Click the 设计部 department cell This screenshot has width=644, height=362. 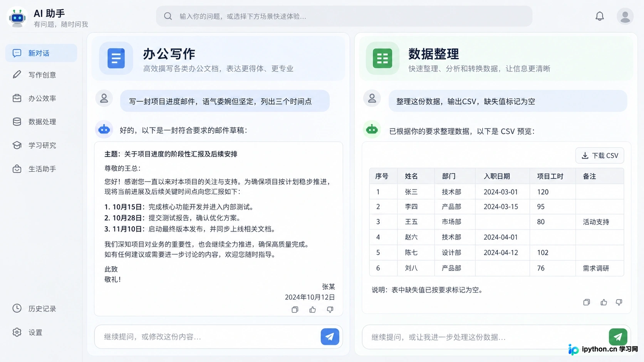(451, 253)
